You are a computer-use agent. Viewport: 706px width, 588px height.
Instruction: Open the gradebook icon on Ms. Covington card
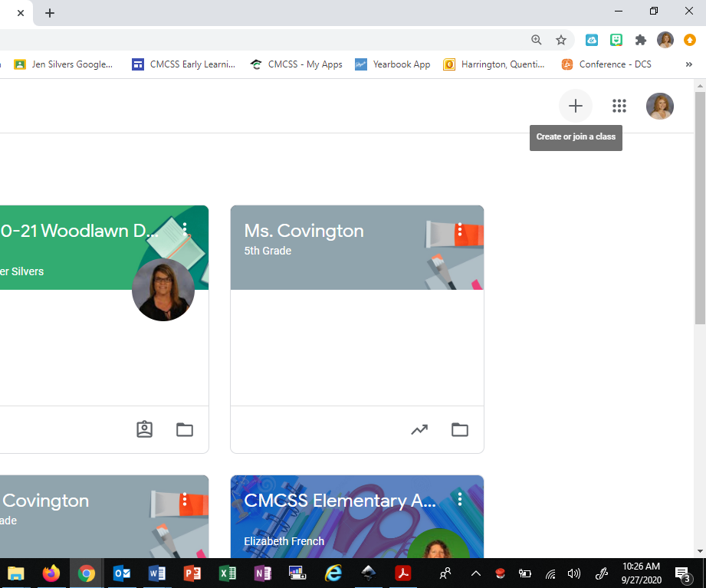pyautogui.click(x=419, y=429)
